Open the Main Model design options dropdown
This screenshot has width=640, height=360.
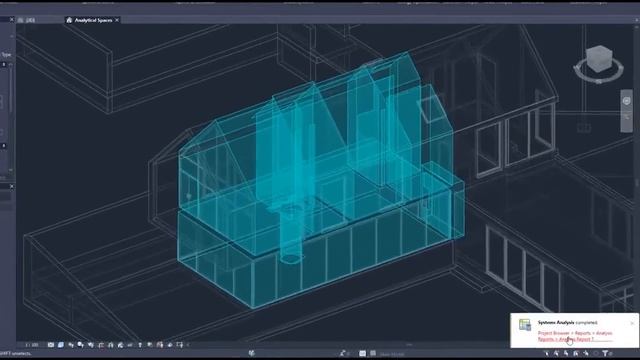click(393, 354)
